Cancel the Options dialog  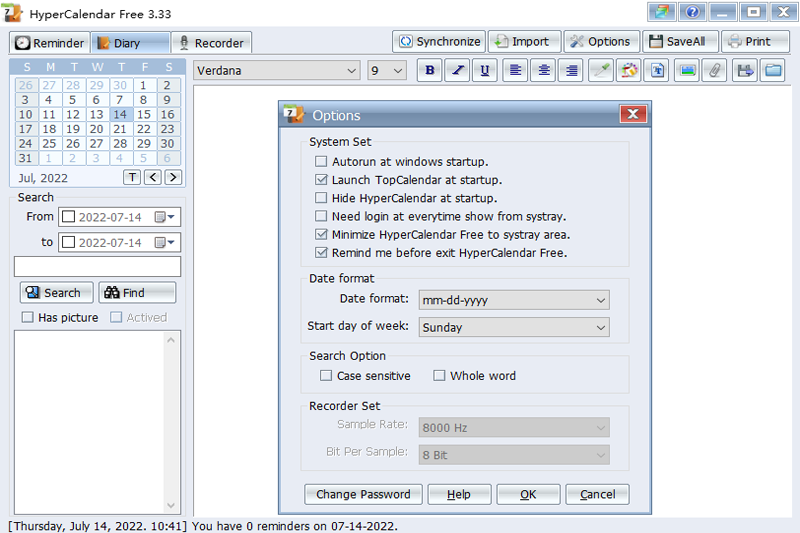pyautogui.click(x=597, y=494)
